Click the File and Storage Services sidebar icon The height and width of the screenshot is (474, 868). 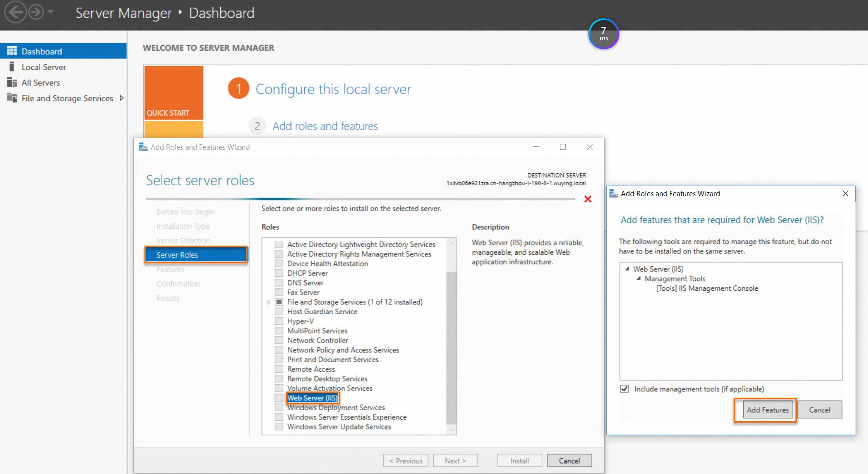point(12,98)
